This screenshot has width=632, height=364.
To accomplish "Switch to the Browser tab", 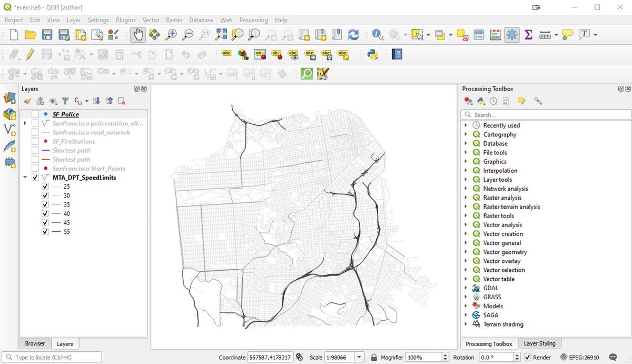I will click(x=35, y=343).
